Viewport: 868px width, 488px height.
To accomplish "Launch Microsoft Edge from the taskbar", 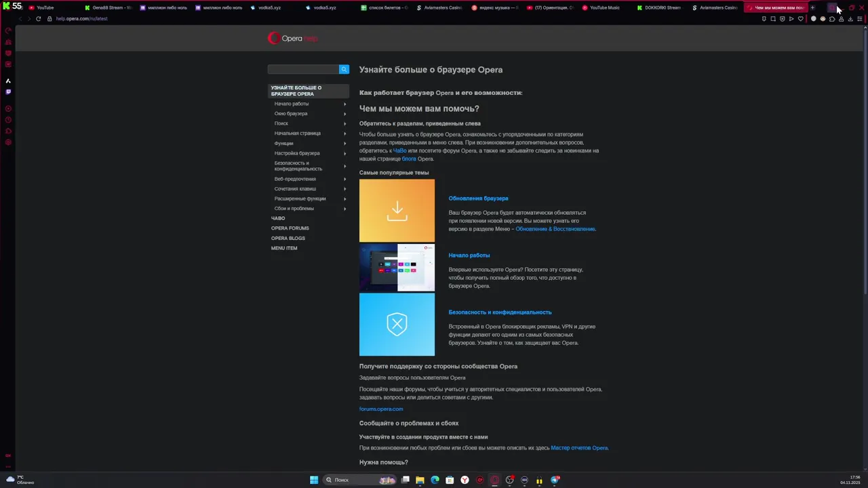I will [x=435, y=480].
